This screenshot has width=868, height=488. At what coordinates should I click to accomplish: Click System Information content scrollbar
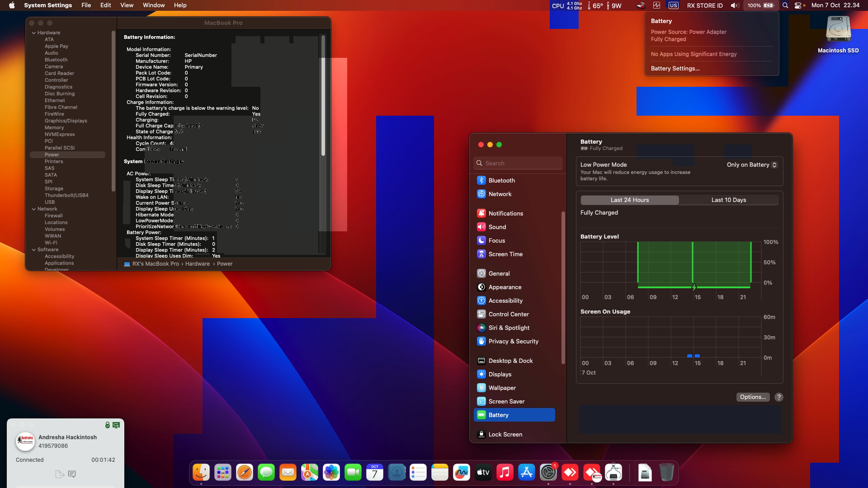pyautogui.click(x=323, y=96)
